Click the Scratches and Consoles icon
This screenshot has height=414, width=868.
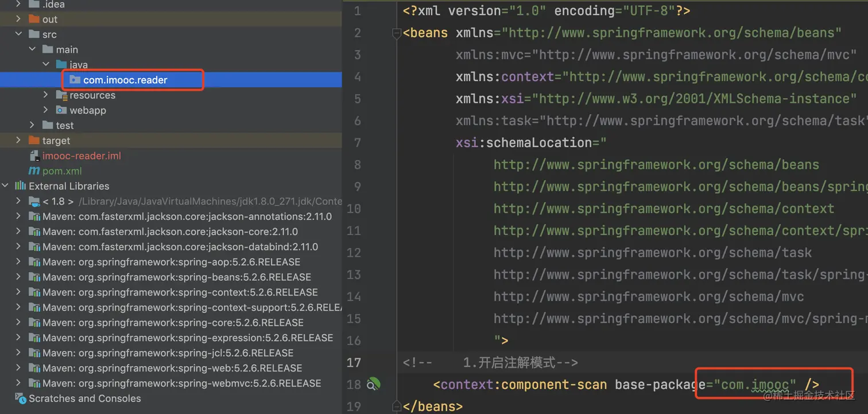[x=21, y=398]
